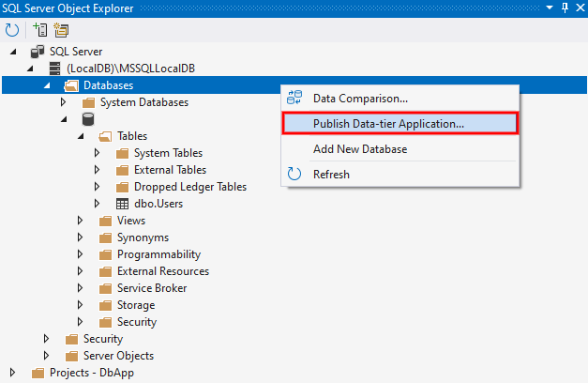Expand the Programmability node

click(x=80, y=254)
